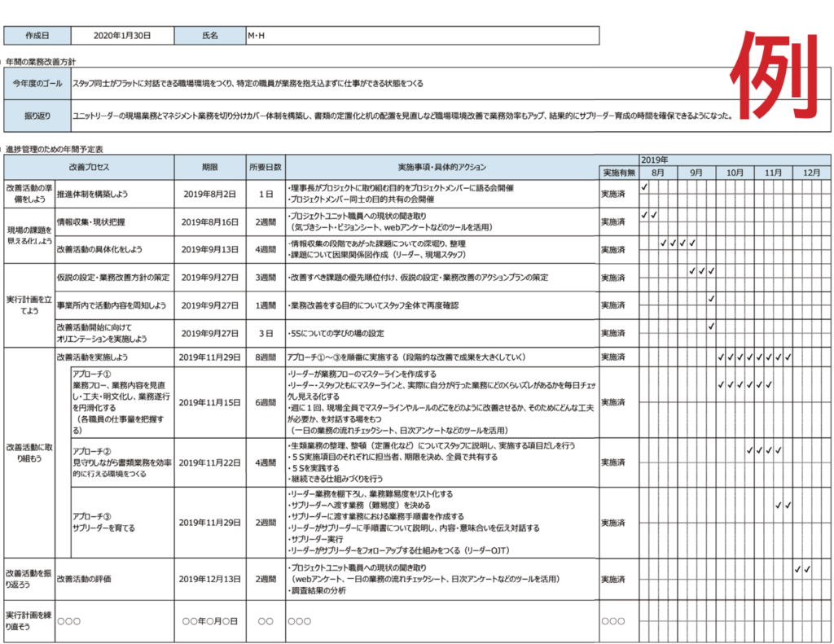This screenshot has height=644, width=834.
Task: Select the action text 業務改善をする目的についてスタッフ全体で再度確認
Action: coord(373,305)
